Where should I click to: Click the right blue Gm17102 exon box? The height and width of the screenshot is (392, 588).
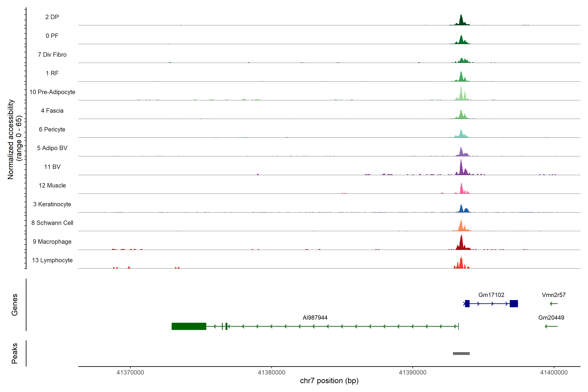click(514, 304)
